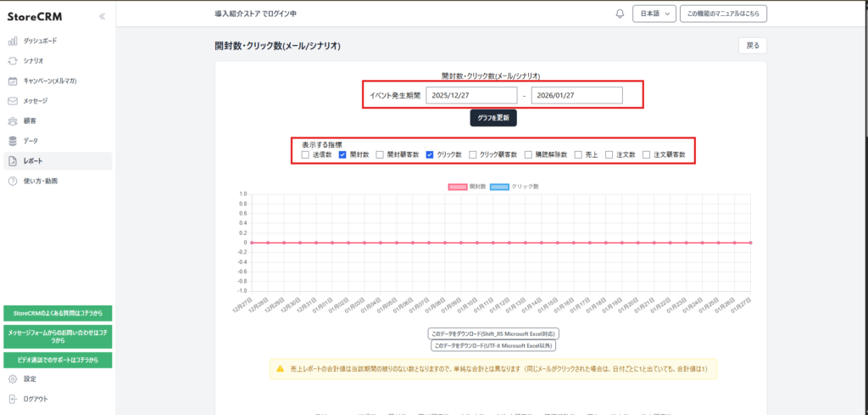Viewport: 868px width, 415px height.
Task: Open the 日本語 language dropdown
Action: click(654, 14)
